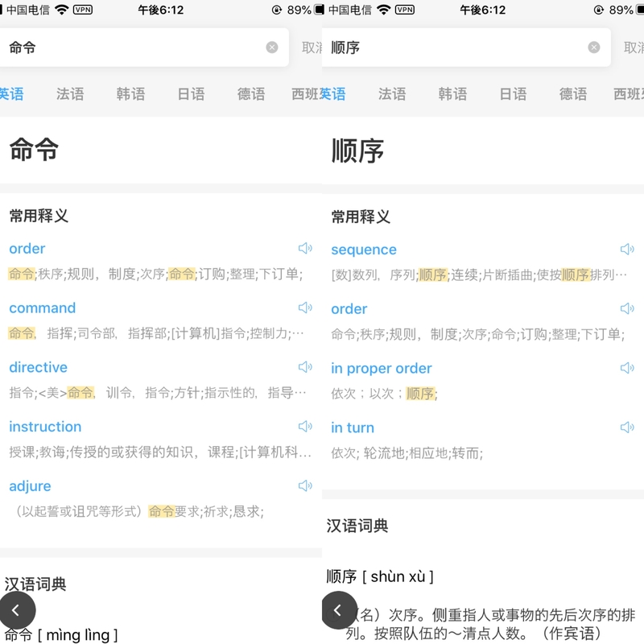The width and height of the screenshot is (644, 644).
Task: Open the 'directive' translation entry
Action: coord(38,367)
